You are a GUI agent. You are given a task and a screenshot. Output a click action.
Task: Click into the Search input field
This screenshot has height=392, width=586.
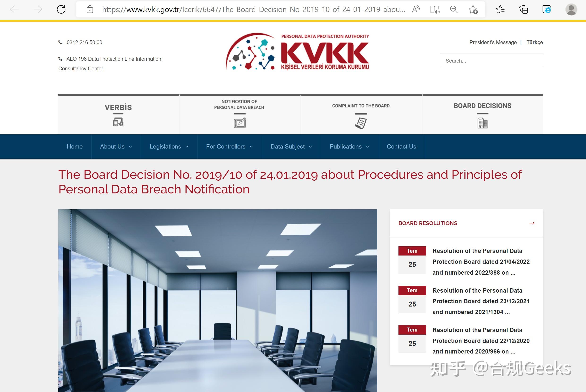tap(492, 61)
